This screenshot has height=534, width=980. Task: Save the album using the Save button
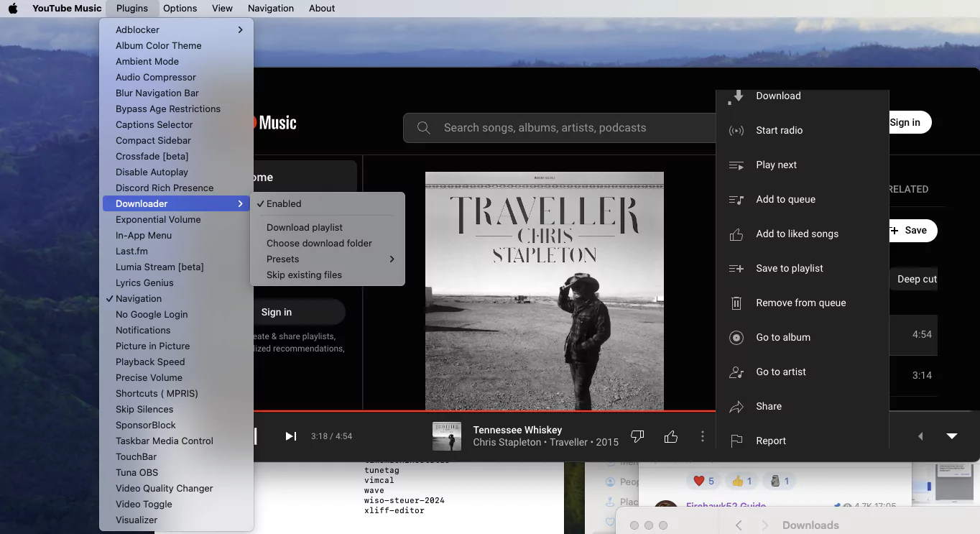point(912,231)
